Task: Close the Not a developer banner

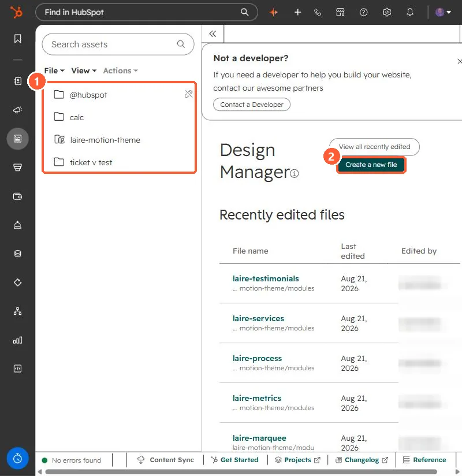Action: [x=459, y=61]
